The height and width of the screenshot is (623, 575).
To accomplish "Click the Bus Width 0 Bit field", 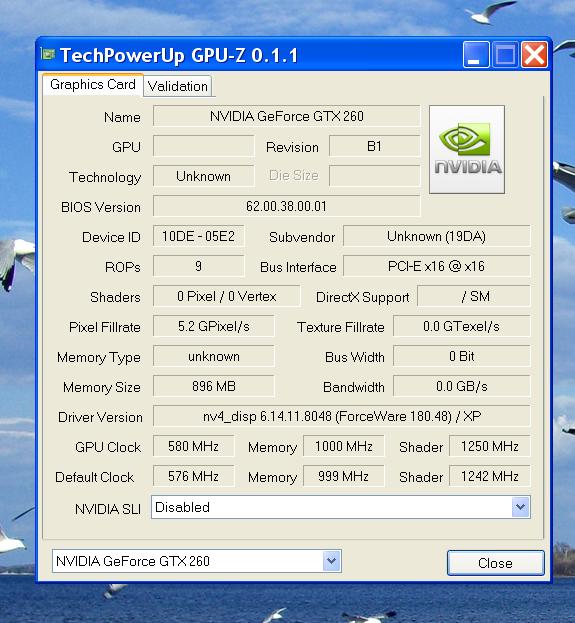I will tap(461, 356).
